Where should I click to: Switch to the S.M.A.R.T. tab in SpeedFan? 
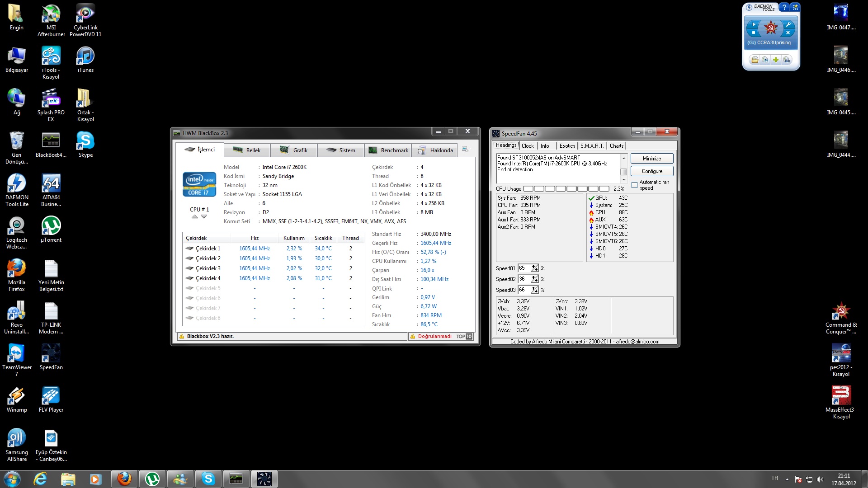(592, 146)
